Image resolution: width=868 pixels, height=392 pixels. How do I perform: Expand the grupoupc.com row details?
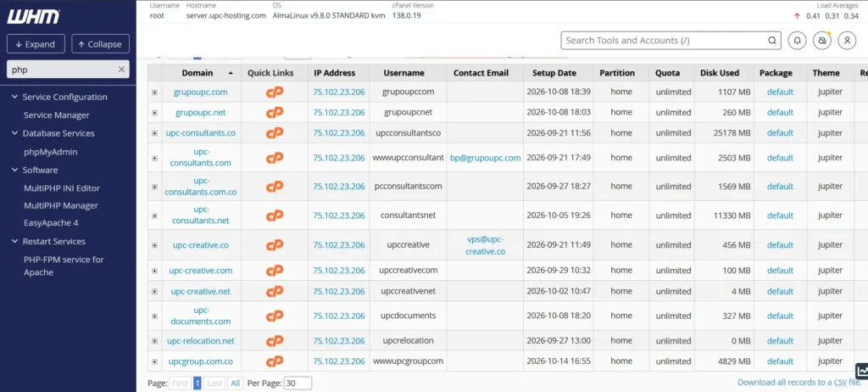click(154, 92)
